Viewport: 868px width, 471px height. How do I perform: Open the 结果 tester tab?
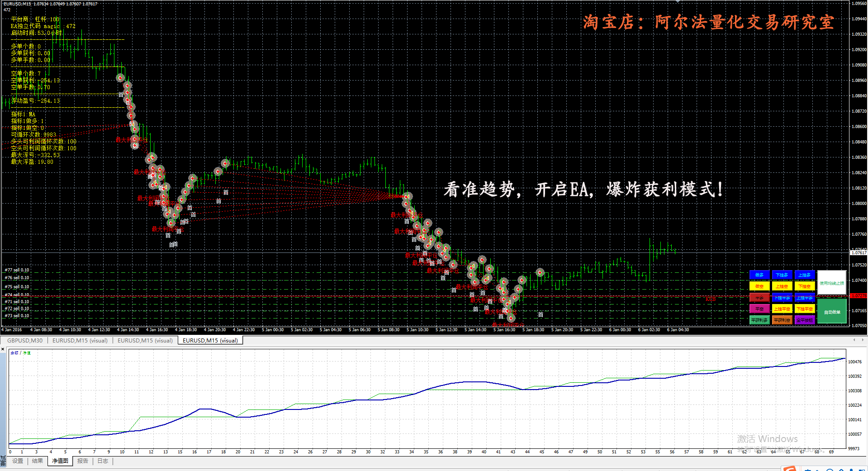pyautogui.click(x=38, y=461)
